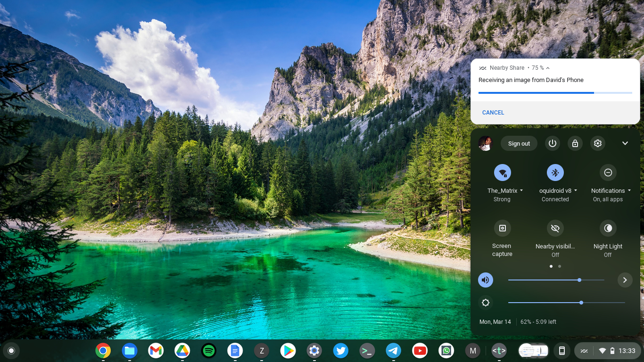
Task: Open YouTube from the shelf
Action: point(420,351)
